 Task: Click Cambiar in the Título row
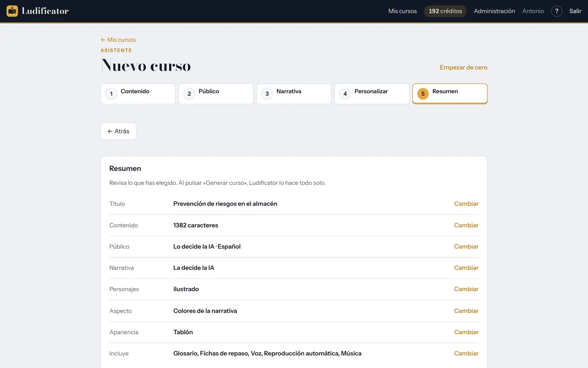(466, 204)
